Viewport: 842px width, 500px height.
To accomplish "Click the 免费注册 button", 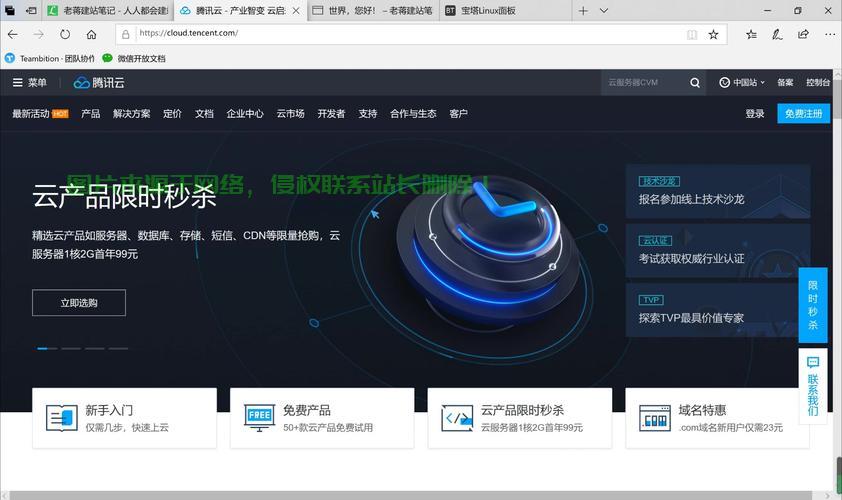I will coord(803,113).
